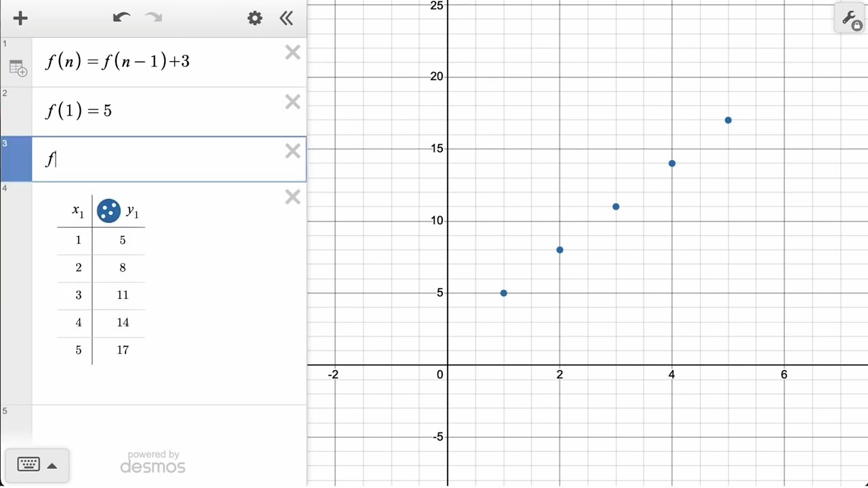Add a new expression item
Image resolution: width=868 pixels, height=488 pixels.
(20, 18)
